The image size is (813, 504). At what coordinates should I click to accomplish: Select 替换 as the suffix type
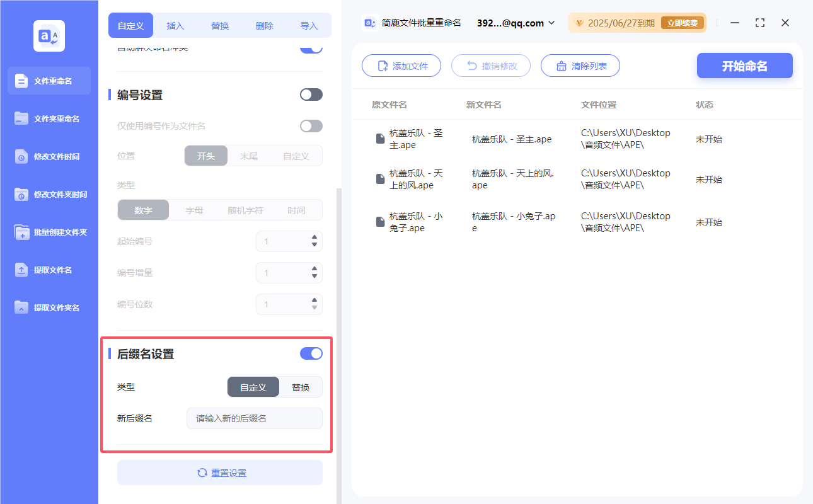(301, 387)
